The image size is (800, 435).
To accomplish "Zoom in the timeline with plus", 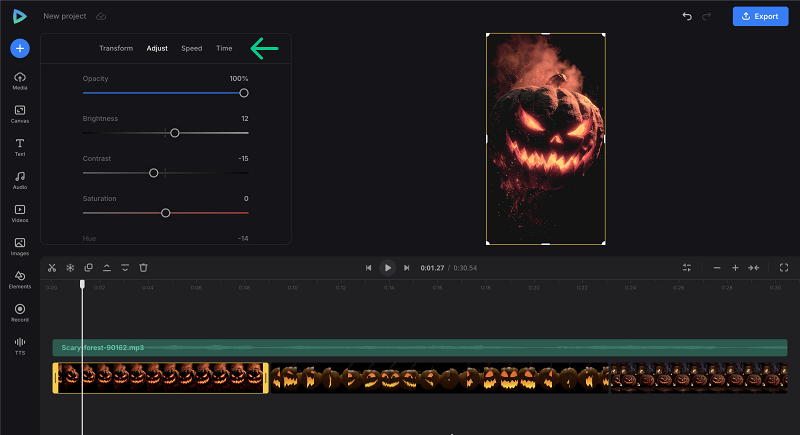I will [x=735, y=268].
